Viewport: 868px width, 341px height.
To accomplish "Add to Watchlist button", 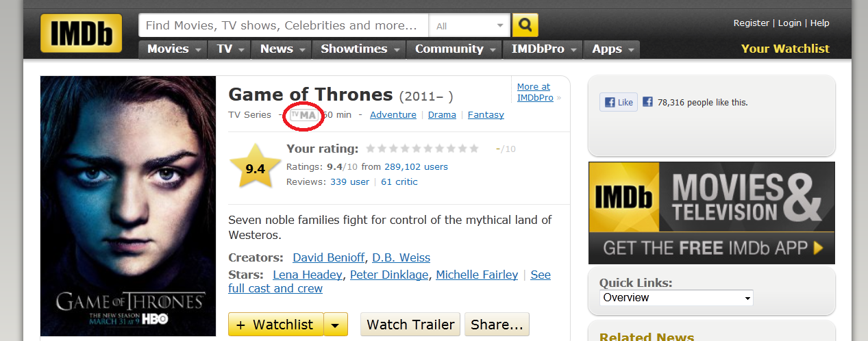I will pyautogui.click(x=275, y=325).
